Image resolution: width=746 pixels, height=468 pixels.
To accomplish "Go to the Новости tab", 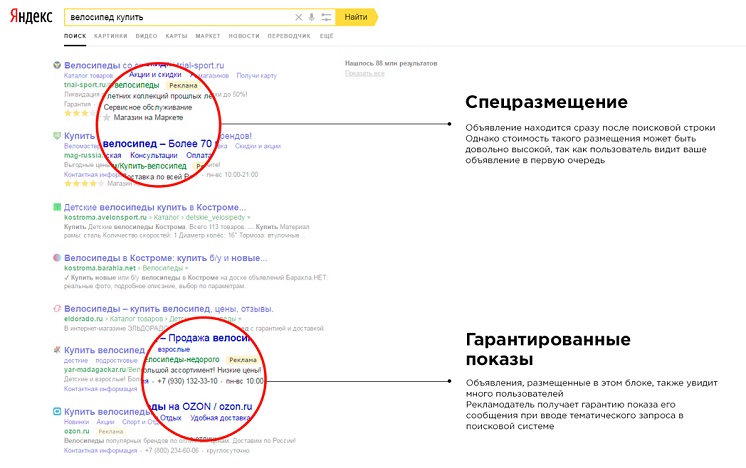I will point(244,36).
